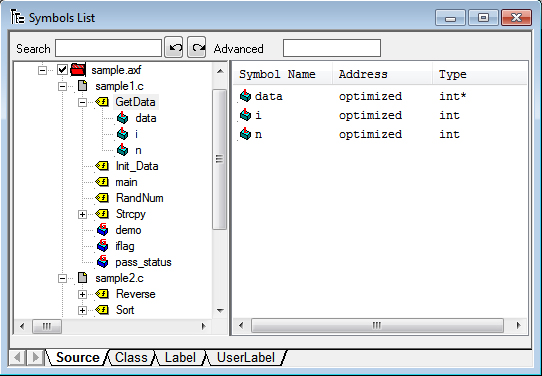Collapse the GetData function node

coord(82,102)
